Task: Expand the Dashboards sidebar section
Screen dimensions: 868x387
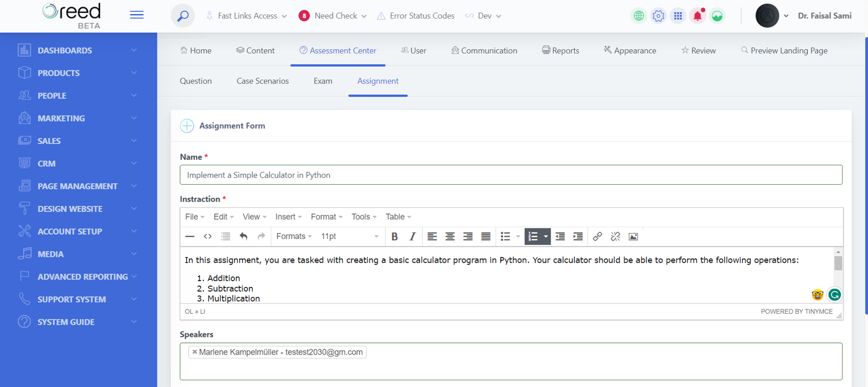Action: 79,50
